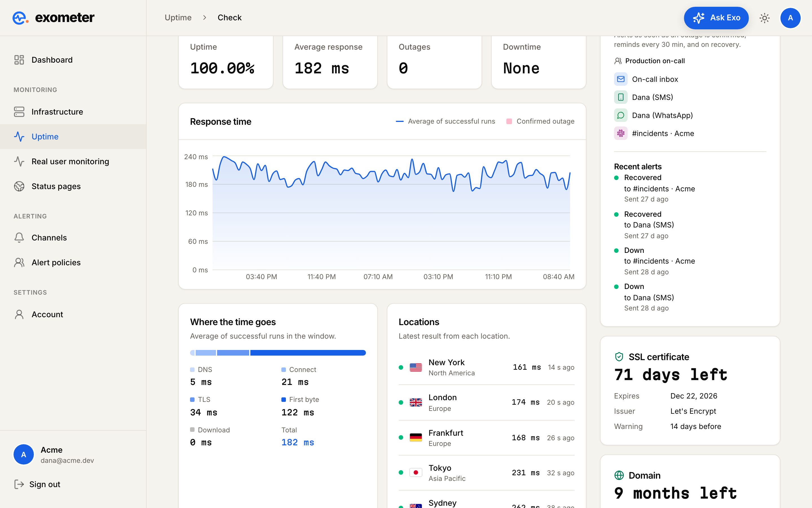Click the Domain globe icon

click(619, 476)
